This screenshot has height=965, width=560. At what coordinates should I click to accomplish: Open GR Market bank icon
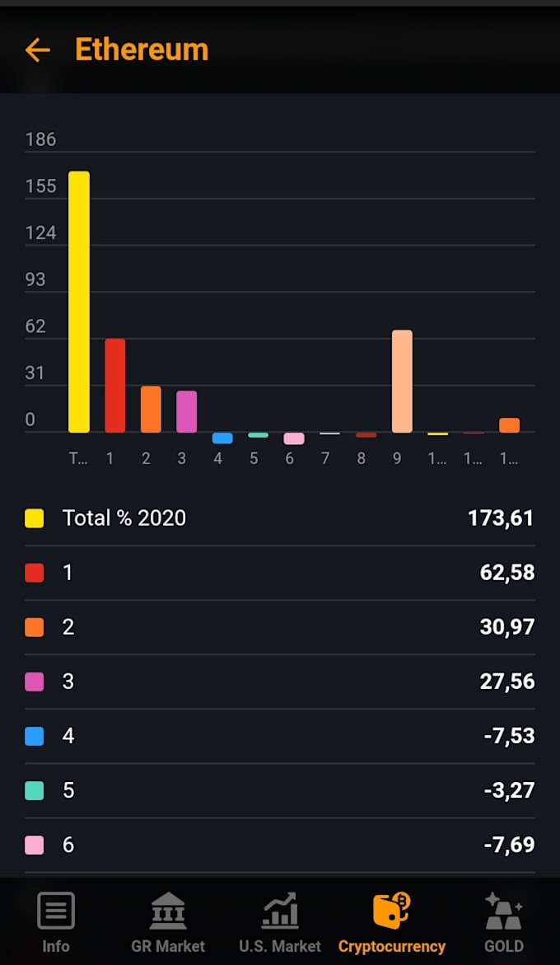click(168, 911)
